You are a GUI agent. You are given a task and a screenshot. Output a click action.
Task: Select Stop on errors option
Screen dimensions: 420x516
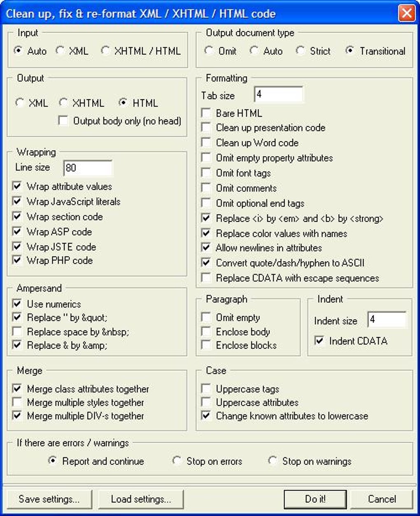point(177,461)
